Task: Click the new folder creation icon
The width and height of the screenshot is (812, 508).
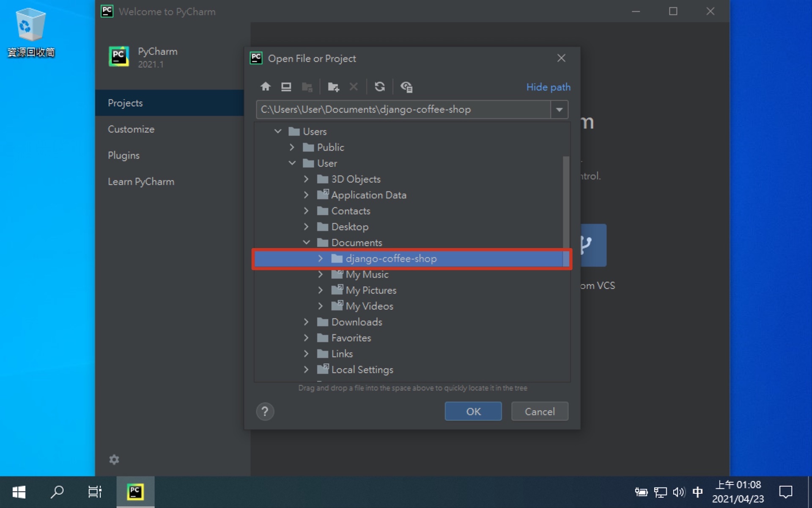Action: 333,87
